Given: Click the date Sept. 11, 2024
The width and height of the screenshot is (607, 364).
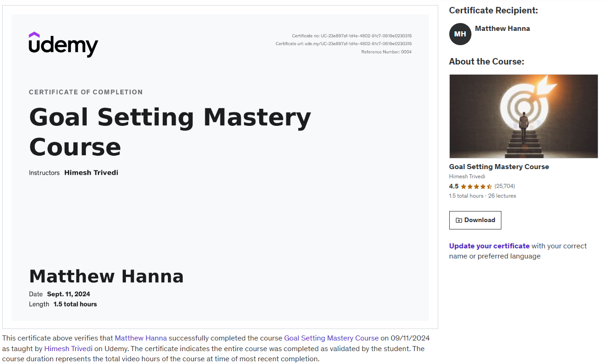Looking at the screenshot, I should pos(69,294).
